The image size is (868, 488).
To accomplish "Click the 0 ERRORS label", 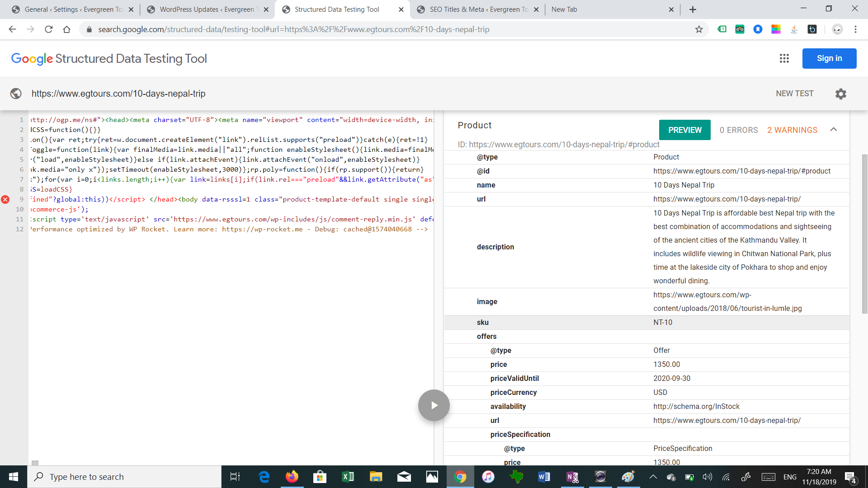I will tap(739, 130).
